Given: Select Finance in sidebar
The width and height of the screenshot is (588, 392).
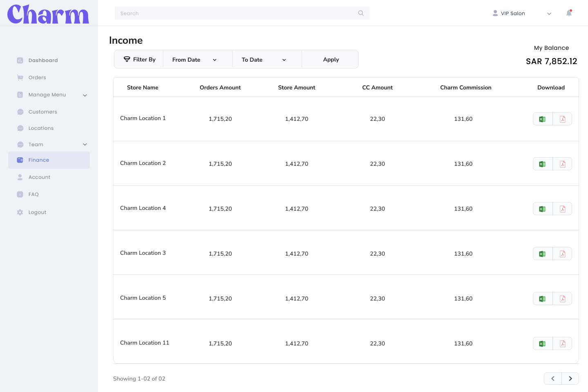Looking at the screenshot, I should 49,160.
